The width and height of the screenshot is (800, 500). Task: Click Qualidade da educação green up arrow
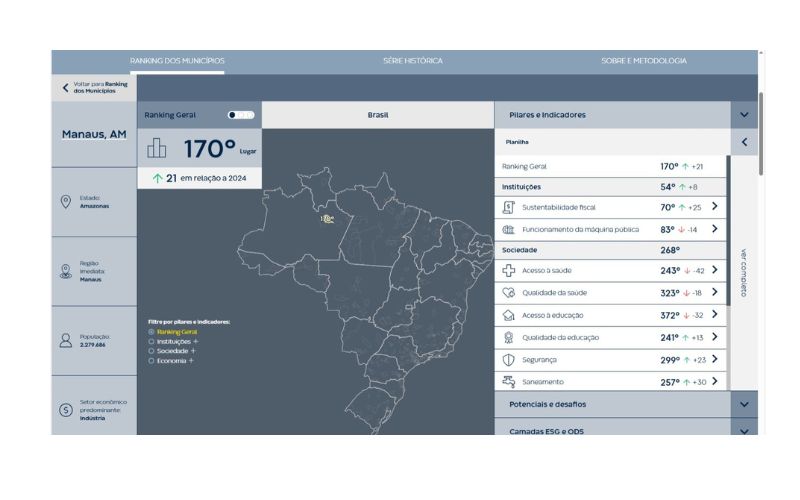point(686,338)
